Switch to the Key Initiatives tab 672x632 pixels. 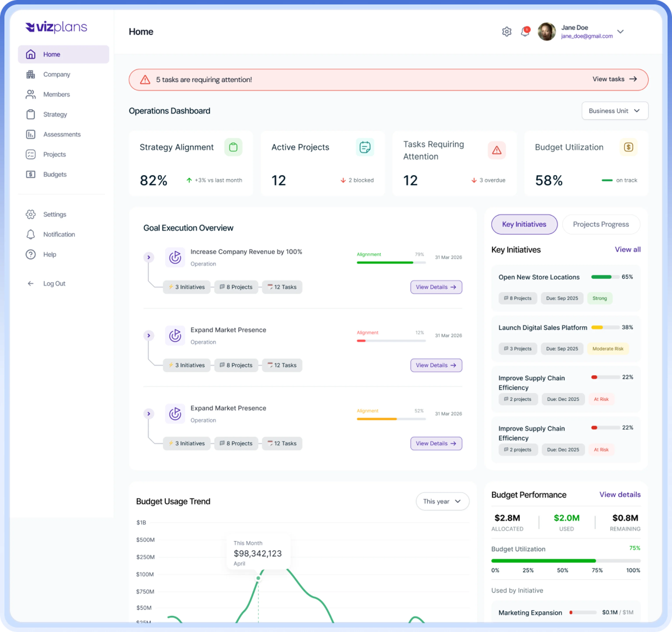click(x=524, y=224)
